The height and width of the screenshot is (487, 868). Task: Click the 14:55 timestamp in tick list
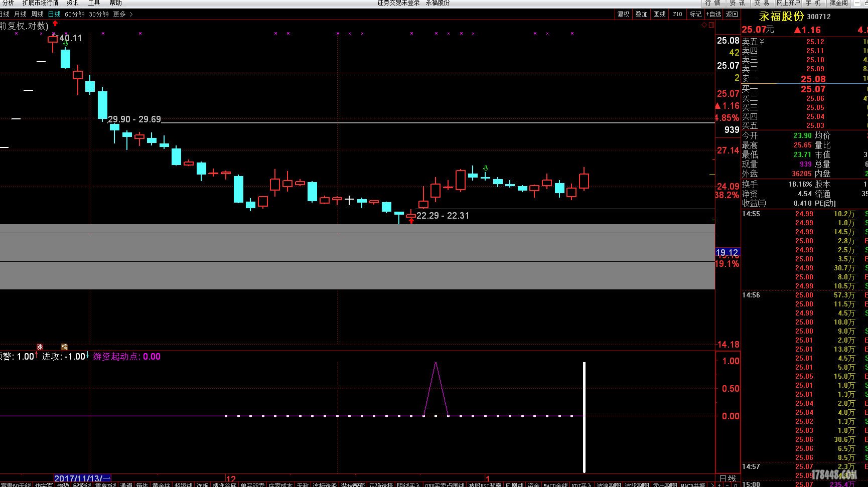[x=751, y=214]
